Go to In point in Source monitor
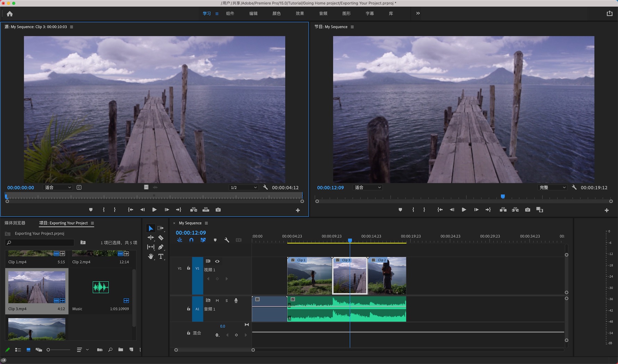The height and width of the screenshot is (364, 618). (x=130, y=210)
